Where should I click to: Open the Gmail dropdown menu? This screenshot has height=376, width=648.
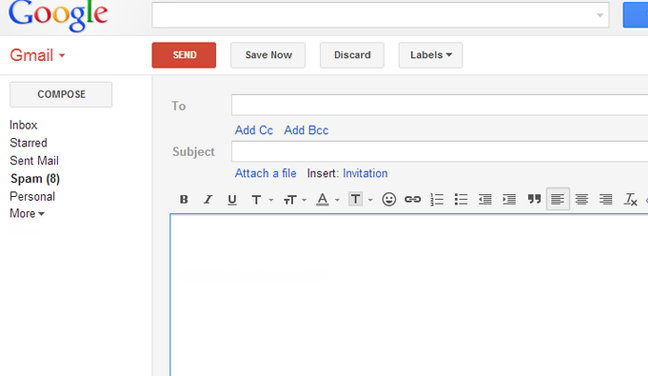(37, 55)
